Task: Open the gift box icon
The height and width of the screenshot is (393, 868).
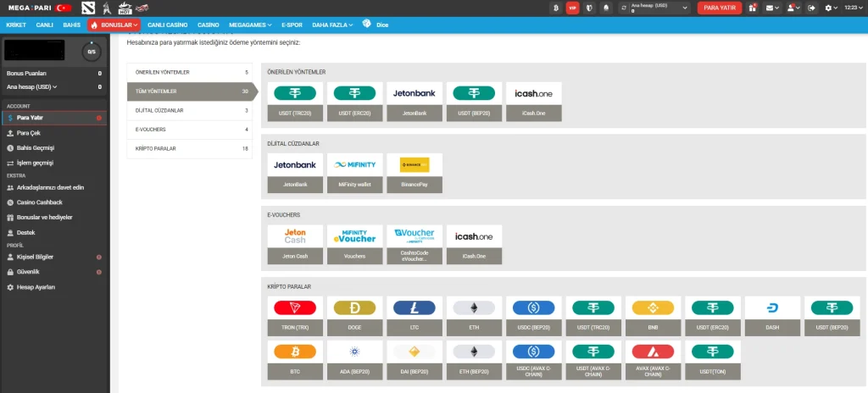Action: click(753, 8)
